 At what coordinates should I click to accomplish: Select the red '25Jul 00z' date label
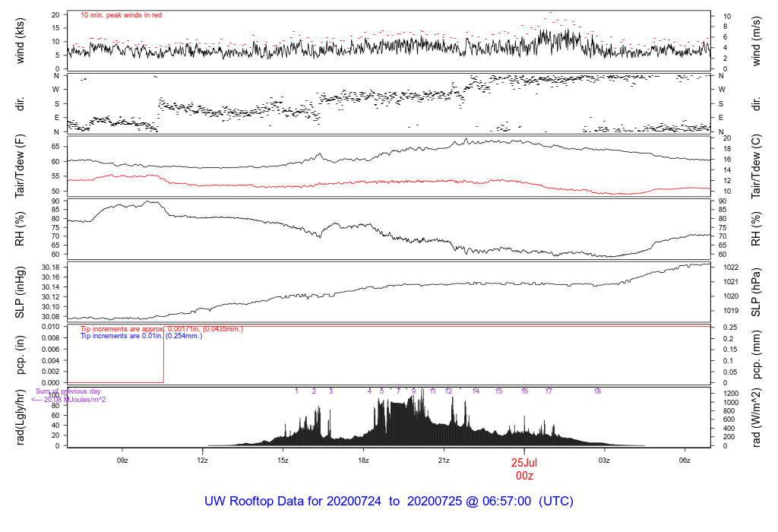pos(524,469)
